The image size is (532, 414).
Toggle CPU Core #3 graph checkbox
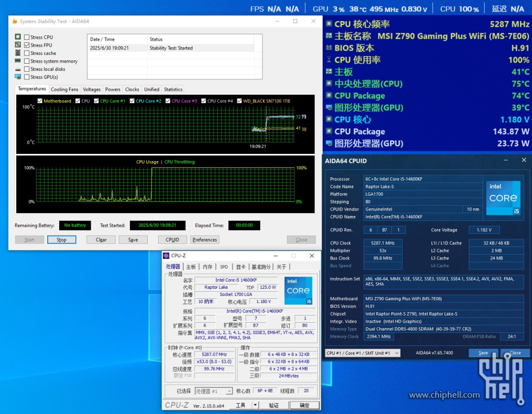pos(168,101)
